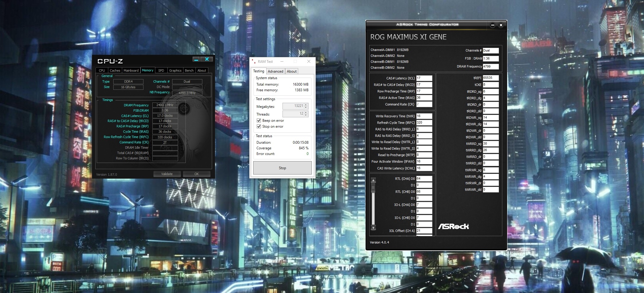Viewport: 644px width, 293px height.
Task: Increase Megabytes value with stepper arrow
Action: click(306, 105)
